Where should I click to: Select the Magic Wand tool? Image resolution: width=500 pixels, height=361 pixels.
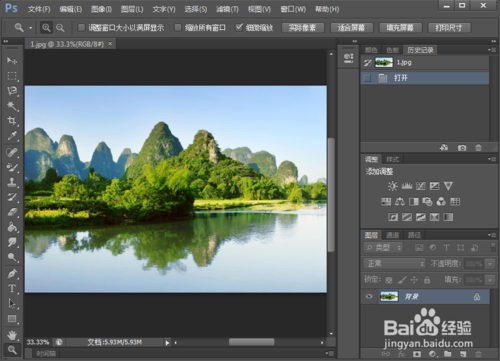[12, 106]
